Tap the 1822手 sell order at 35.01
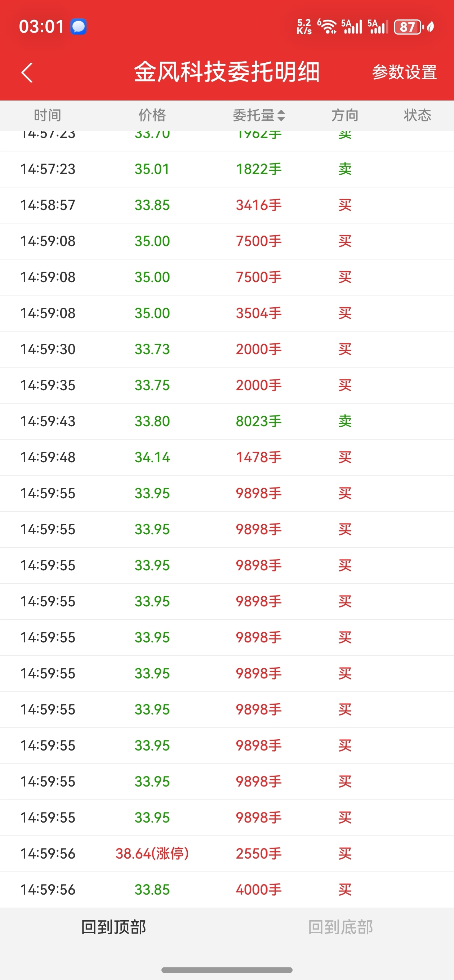The image size is (454, 980). coord(227,169)
